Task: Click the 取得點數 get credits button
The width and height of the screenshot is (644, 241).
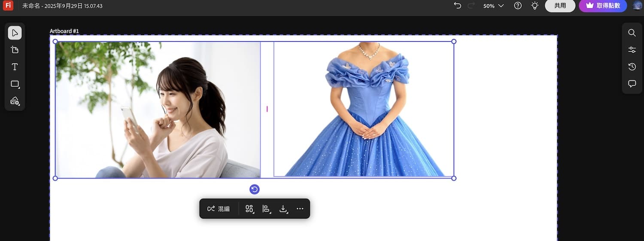Action: pyautogui.click(x=603, y=6)
